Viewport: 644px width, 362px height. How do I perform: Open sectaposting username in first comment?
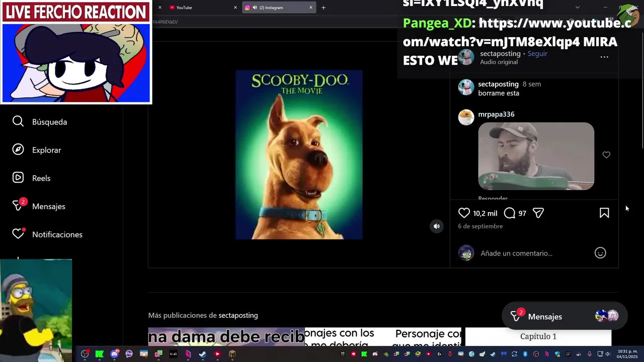(498, 84)
